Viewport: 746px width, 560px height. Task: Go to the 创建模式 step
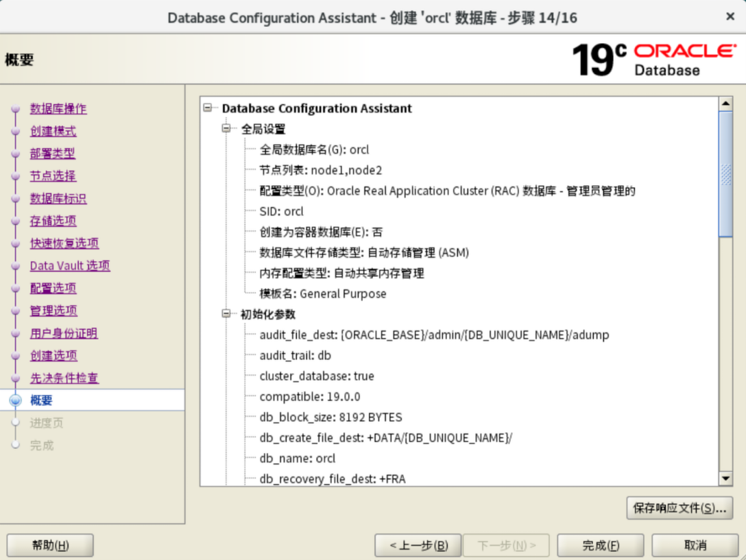pyautogui.click(x=53, y=131)
